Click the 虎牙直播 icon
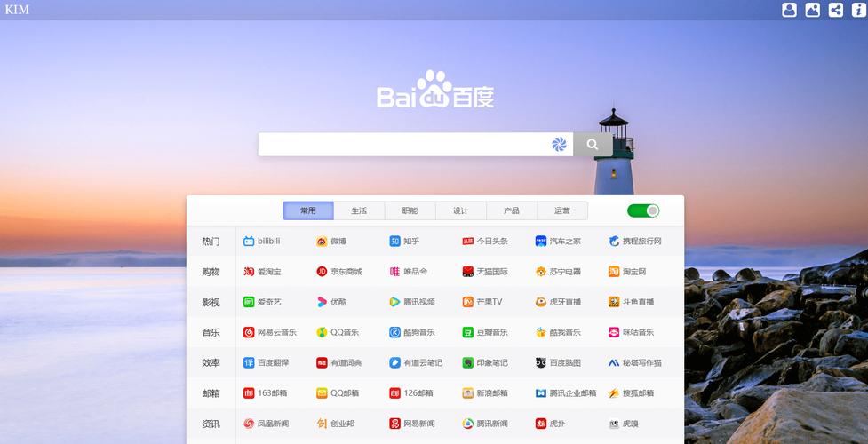The height and width of the screenshot is (444, 868). tap(541, 302)
